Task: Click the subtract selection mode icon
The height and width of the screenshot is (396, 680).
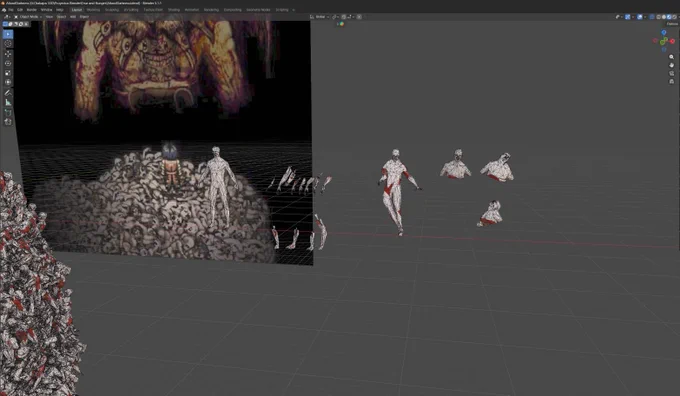Action: [16, 24]
